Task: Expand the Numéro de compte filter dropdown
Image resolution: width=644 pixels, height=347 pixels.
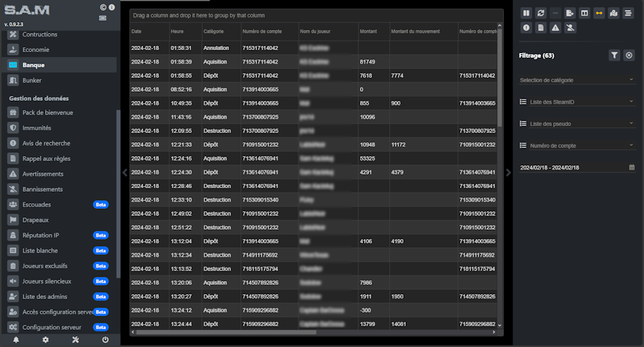Action: 577,145
